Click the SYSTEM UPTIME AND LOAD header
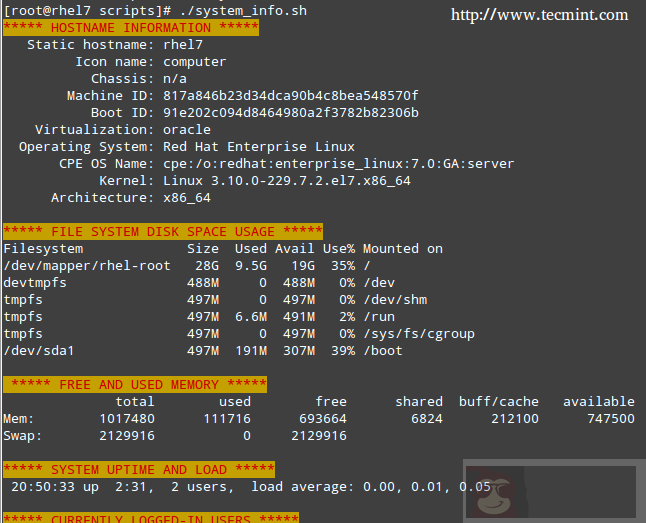This screenshot has width=646, height=523. 139,469
